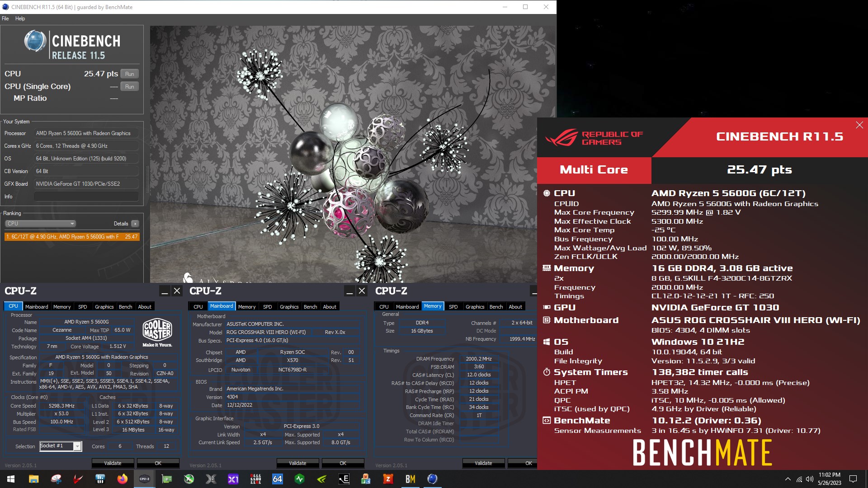Open BenchMate from the taskbar BM icon

[x=410, y=479]
